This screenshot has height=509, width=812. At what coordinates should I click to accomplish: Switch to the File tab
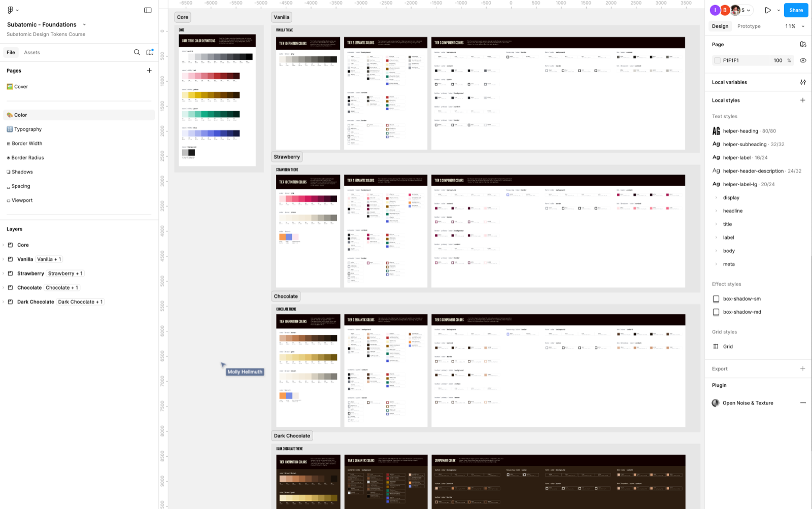pyautogui.click(x=11, y=52)
